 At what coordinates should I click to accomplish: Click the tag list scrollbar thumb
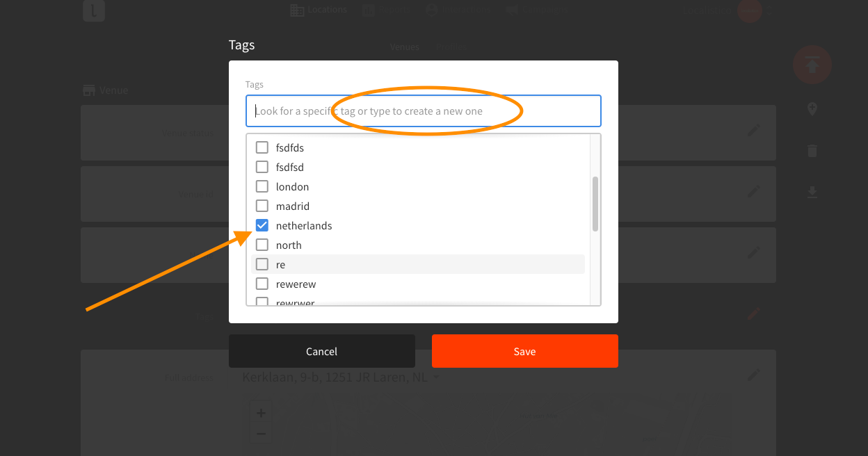click(595, 204)
